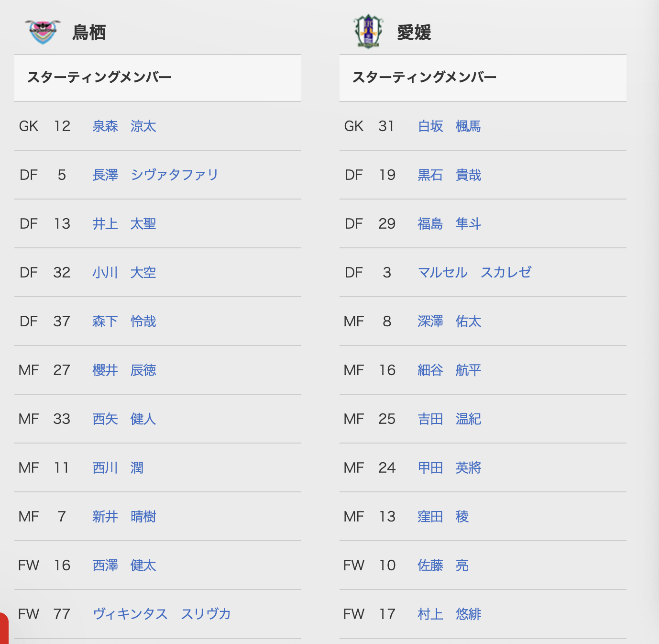
Task: Select forward ヴィキンタス スリヴカ
Action: 162,614
